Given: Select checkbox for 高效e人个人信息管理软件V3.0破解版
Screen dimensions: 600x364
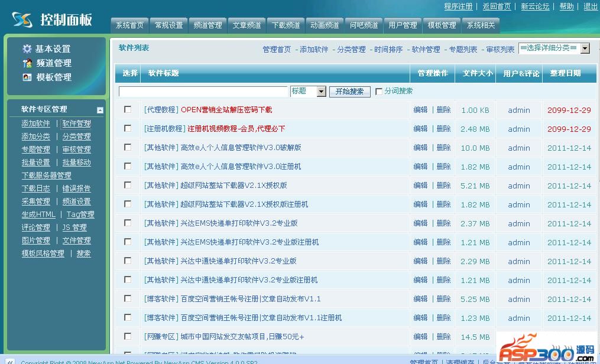Looking at the screenshot, I should point(128,147).
